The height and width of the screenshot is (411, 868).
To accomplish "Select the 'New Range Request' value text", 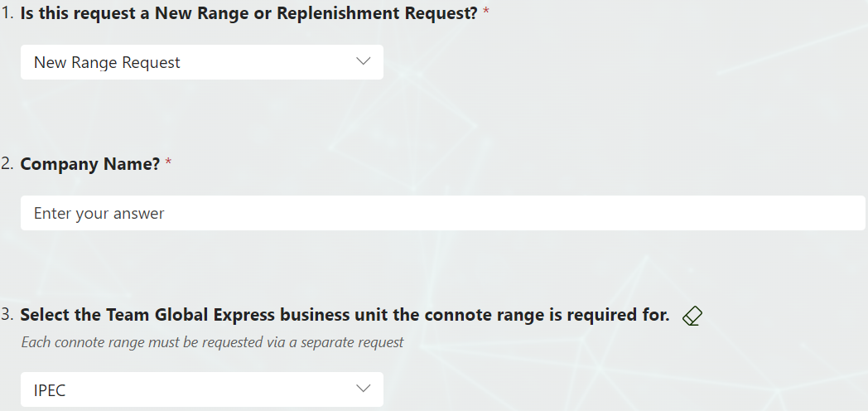I will click(107, 63).
